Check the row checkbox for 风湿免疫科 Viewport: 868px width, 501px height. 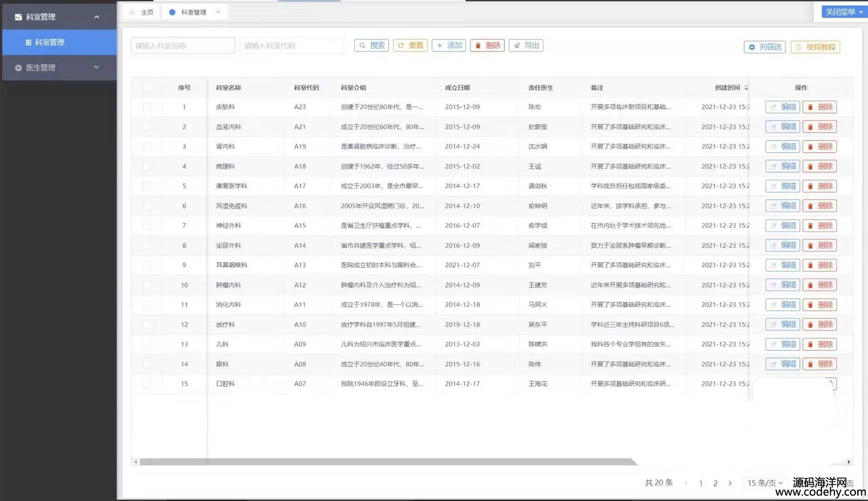147,206
